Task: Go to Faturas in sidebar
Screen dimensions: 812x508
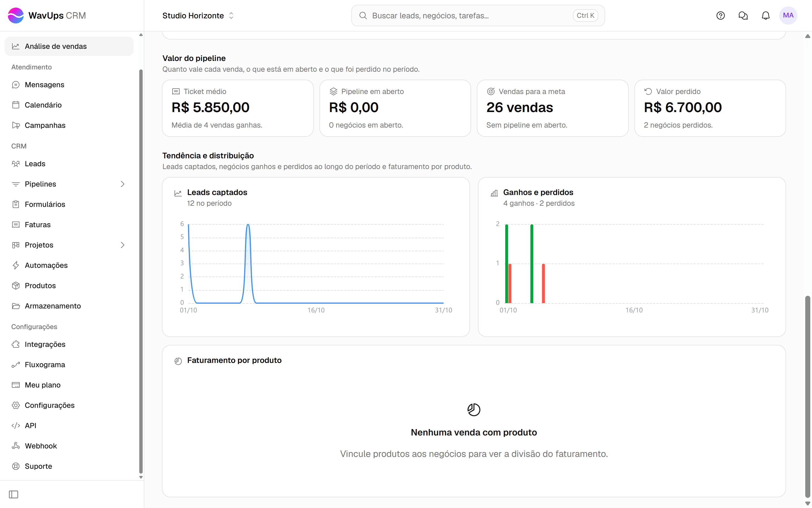Action: click(69, 224)
